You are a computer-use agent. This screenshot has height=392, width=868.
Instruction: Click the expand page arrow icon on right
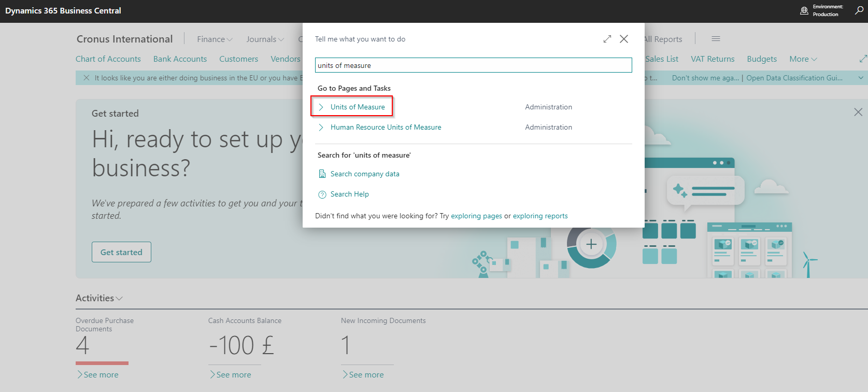point(863,59)
